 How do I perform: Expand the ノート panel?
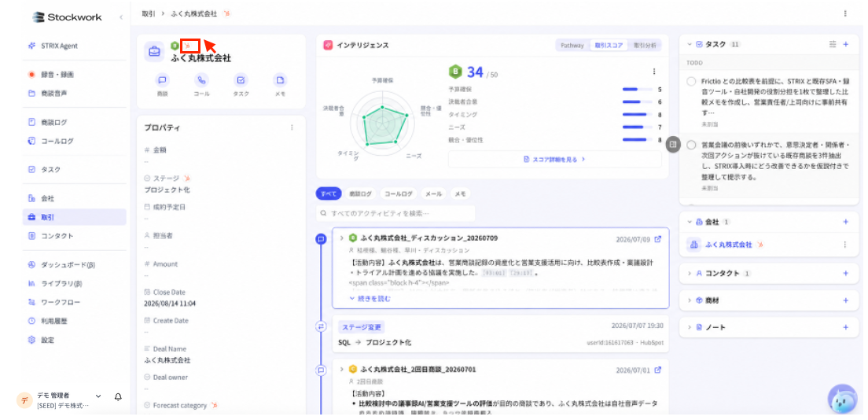coord(690,327)
